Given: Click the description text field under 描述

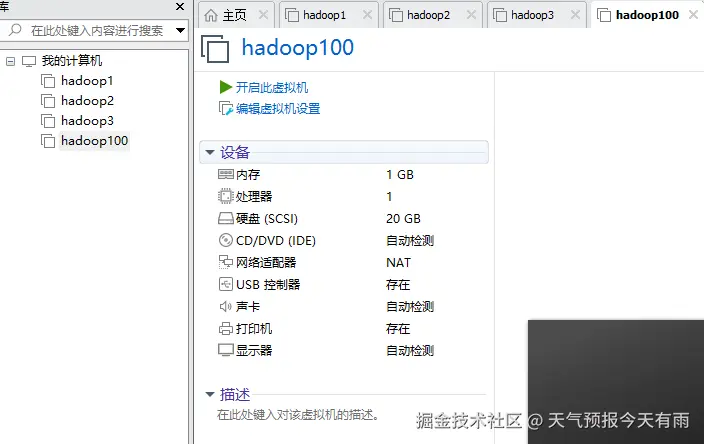Looking at the screenshot, I should click(x=298, y=415).
